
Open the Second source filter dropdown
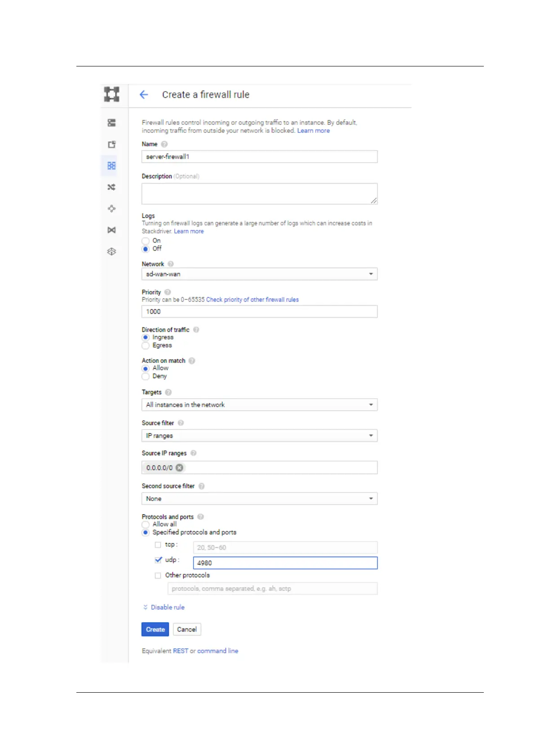coord(259,499)
